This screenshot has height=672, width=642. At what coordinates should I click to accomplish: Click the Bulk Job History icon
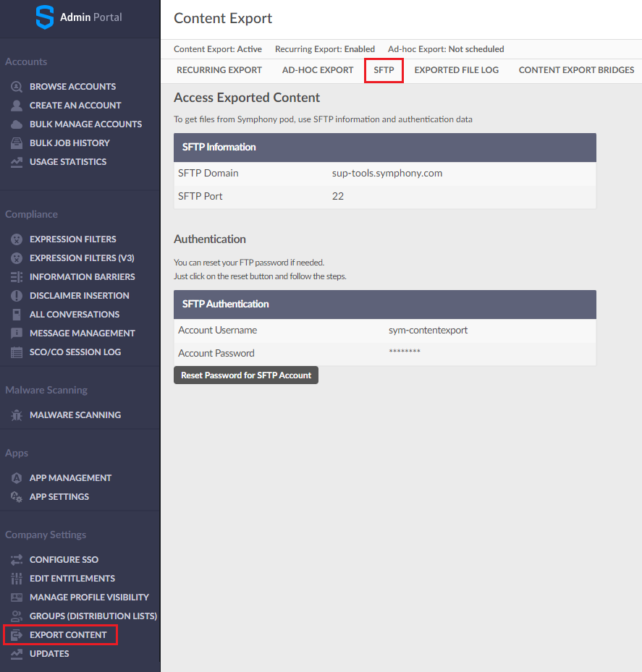coord(17,143)
